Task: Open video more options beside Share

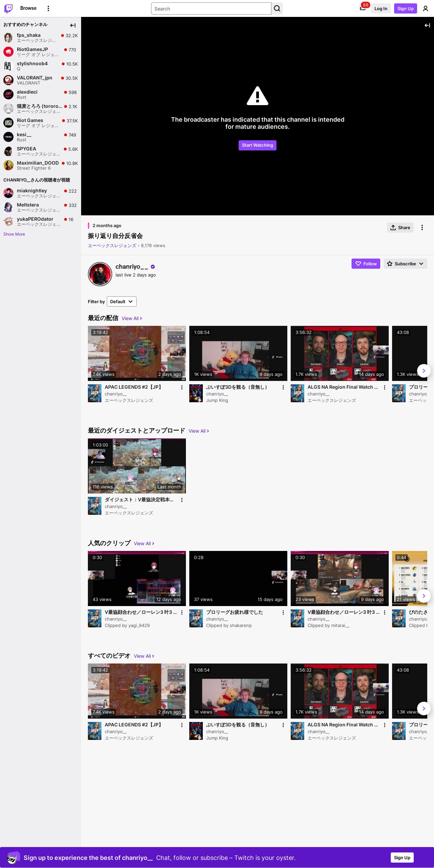Action: point(422,227)
